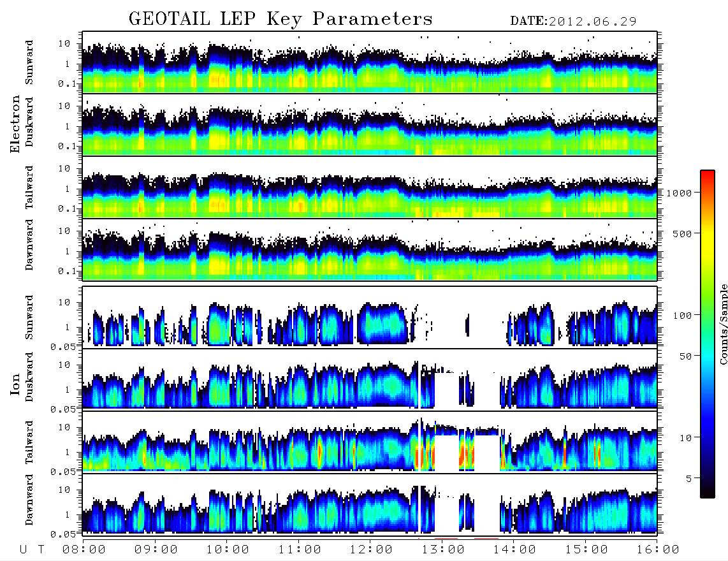Open the Electron Tailward spectrogram panel

[370, 187]
